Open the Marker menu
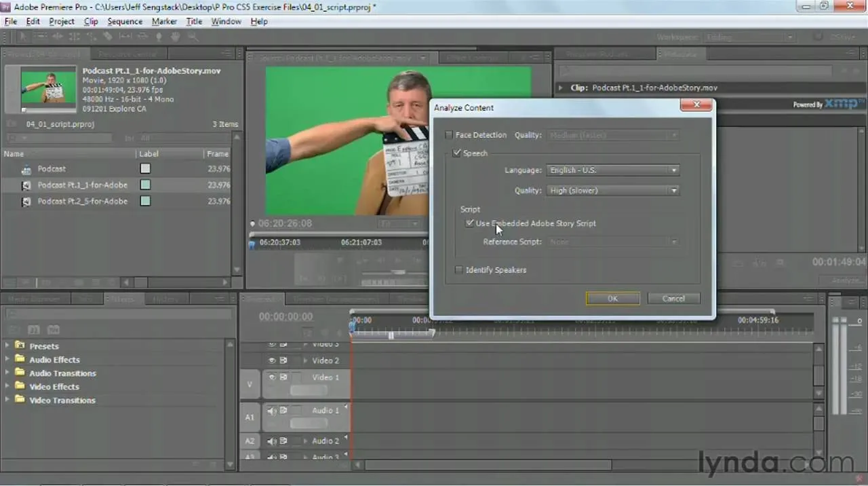The width and height of the screenshot is (868, 486). 164,21
